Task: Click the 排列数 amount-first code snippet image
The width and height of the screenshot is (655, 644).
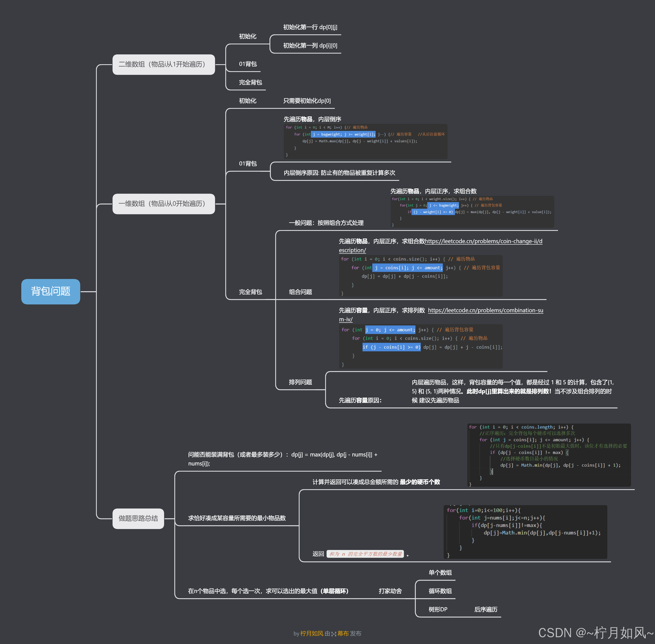Action: tap(421, 346)
